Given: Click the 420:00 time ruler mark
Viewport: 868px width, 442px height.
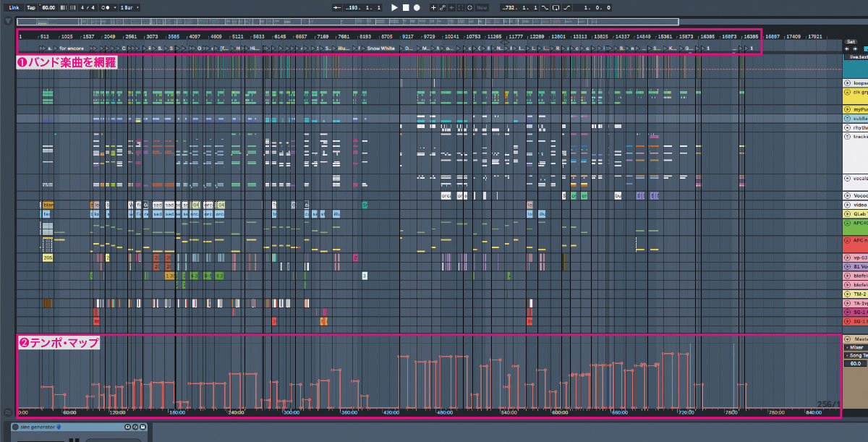Looking at the screenshot, I should [x=393, y=413].
